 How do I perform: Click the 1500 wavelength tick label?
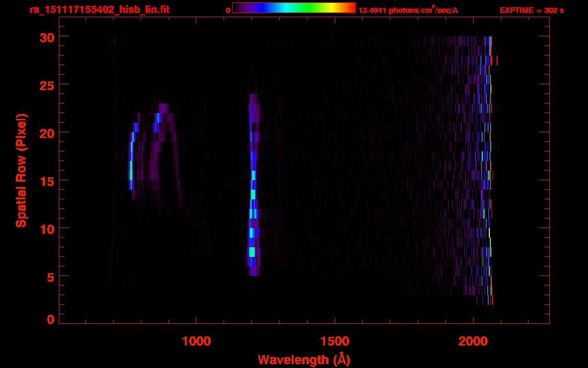[x=334, y=341]
